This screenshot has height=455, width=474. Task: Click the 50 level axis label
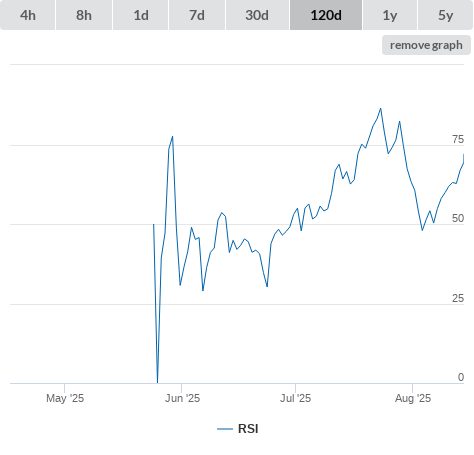coord(458,218)
